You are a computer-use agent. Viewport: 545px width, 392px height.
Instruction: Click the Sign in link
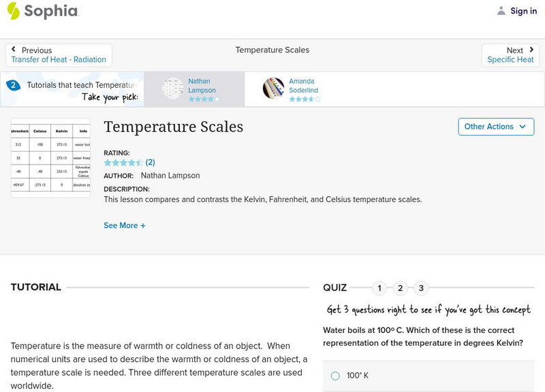tap(523, 11)
